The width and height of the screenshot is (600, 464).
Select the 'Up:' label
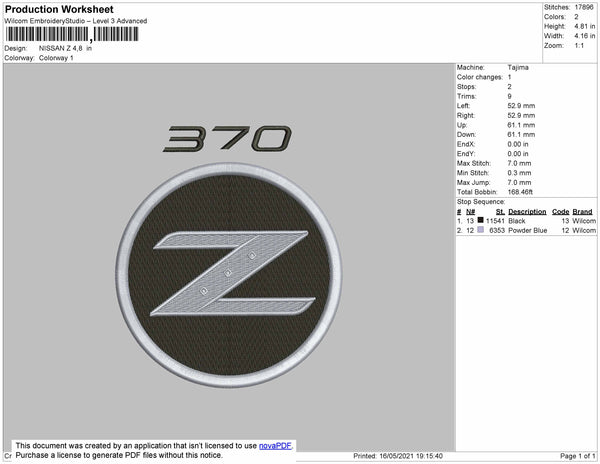click(461, 125)
